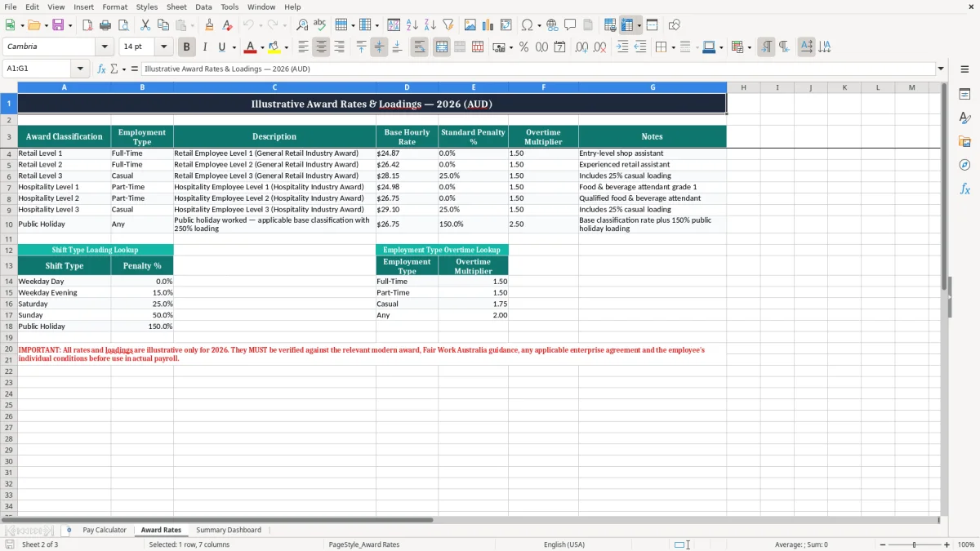Open sidebar Gallery icon

964,141
